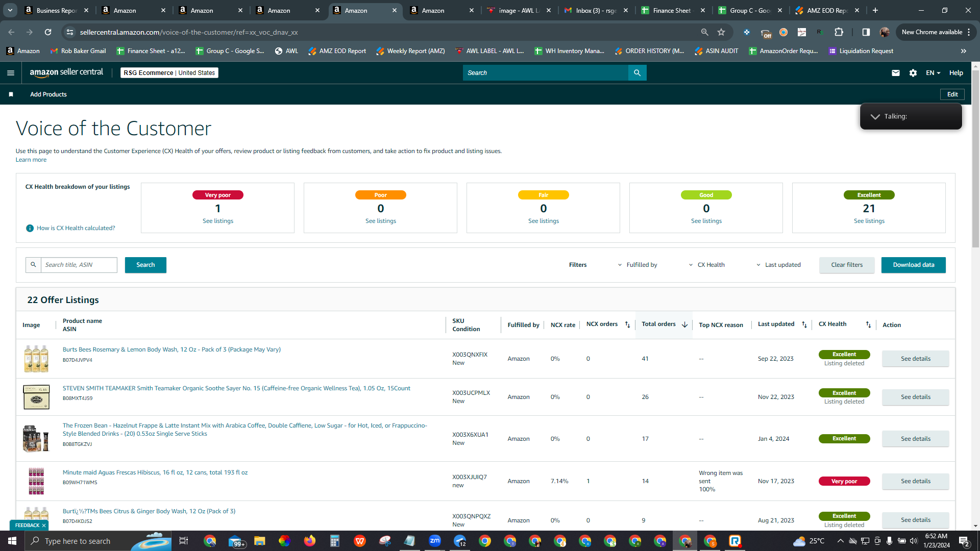
Task: Switch to the image - AWL tab
Action: point(519,10)
